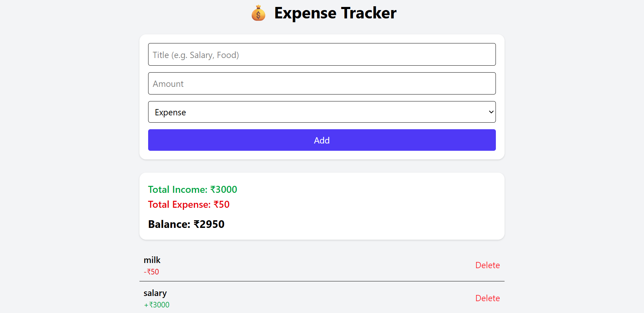Click the salary transaction title
644x313 pixels.
155,293
